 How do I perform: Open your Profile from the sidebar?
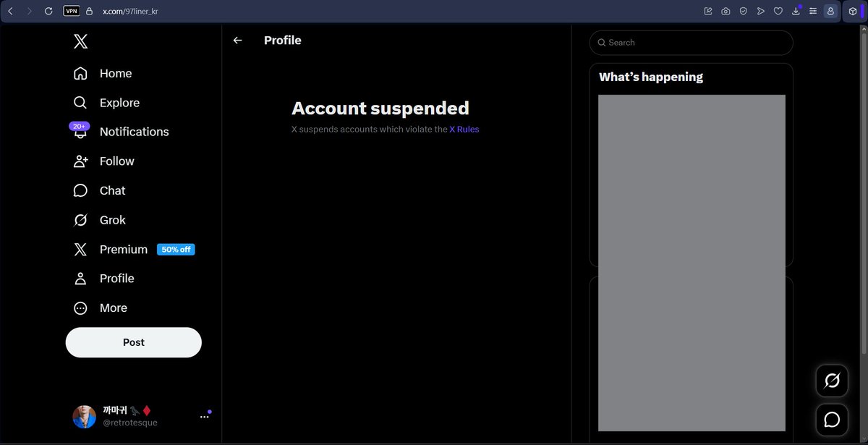[104, 279]
